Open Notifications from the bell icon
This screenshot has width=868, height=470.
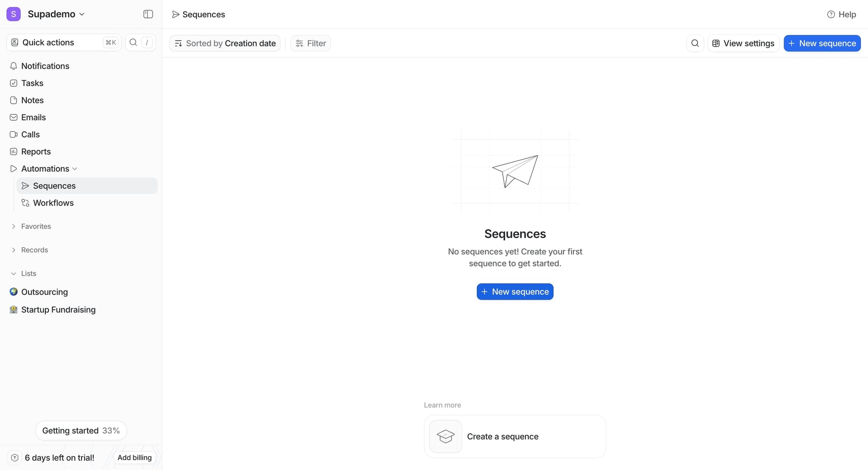(x=14, y=66)
